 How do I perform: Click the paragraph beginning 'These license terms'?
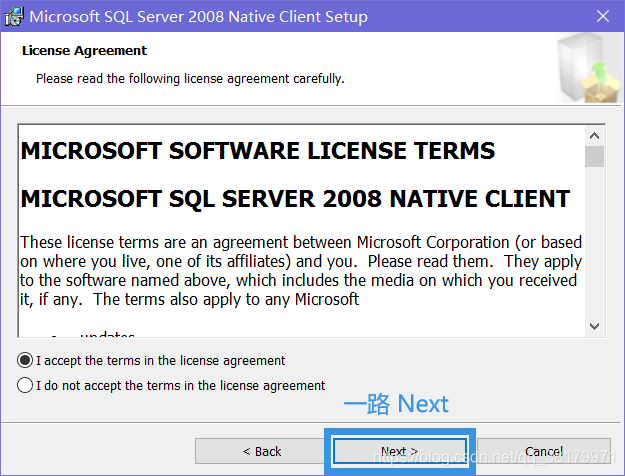301,271
